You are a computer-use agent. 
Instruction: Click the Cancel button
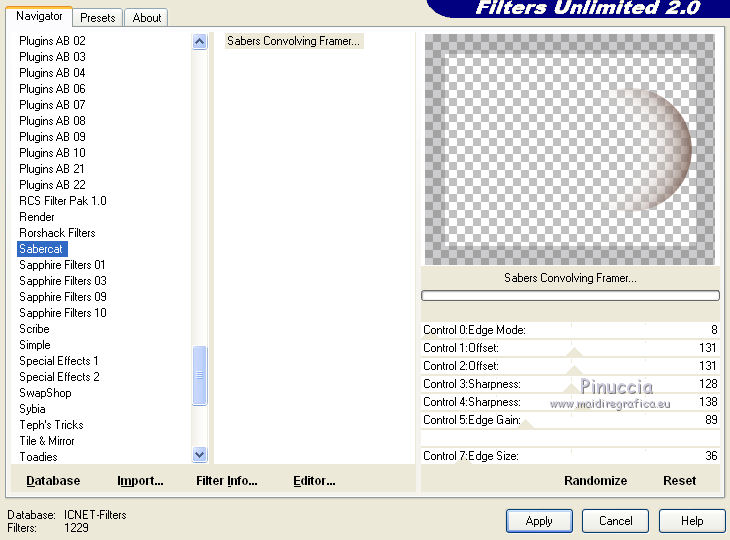click(615, 520)
